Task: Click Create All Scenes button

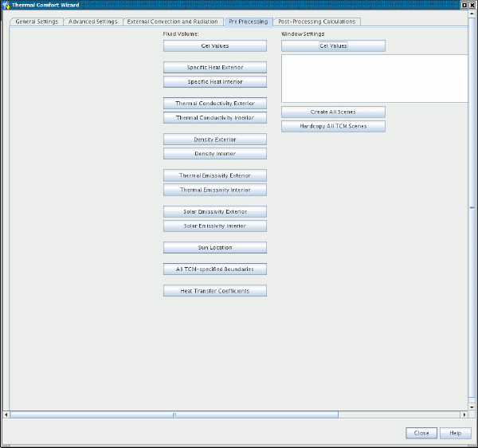Action: click(x=333, y=112)
